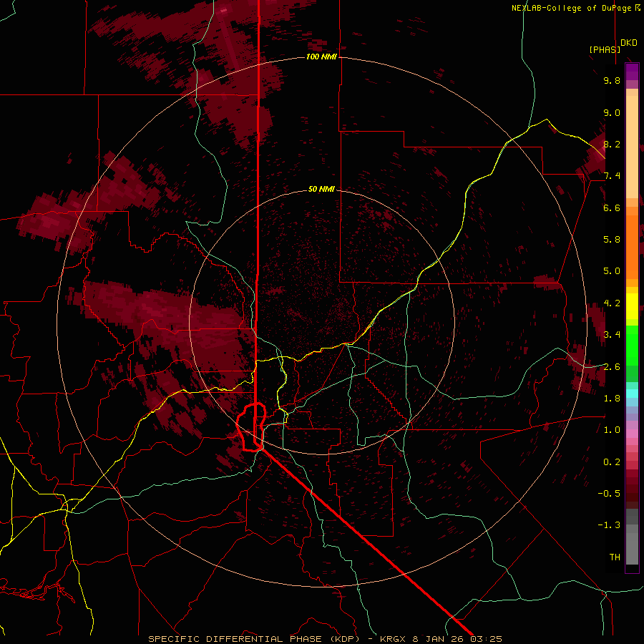Click the 0.2 scale value
The height and width of the screenshot is (644, 644).
612,462
